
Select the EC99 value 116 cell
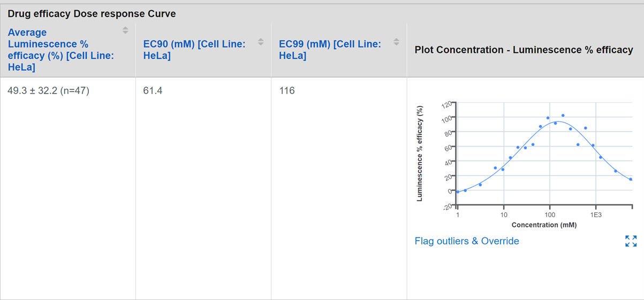coord(287,91)
